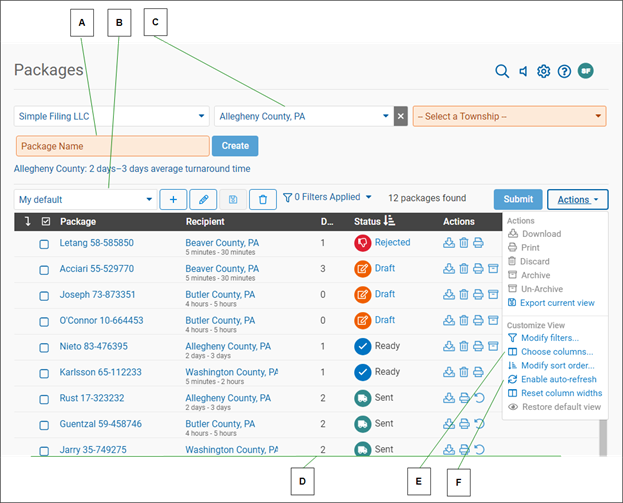Toggle the select-all checkbox in table header
The image size is (623, 503).
point(44,221)
